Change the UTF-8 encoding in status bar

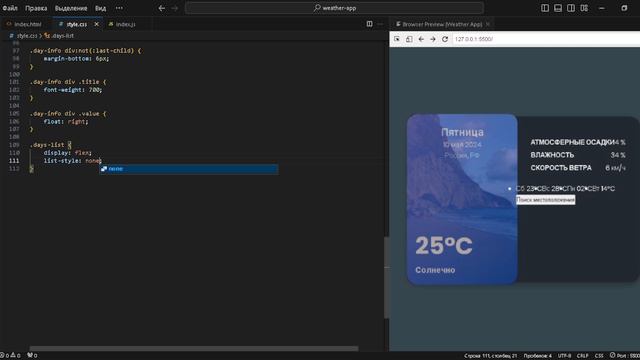pos(564,356)
